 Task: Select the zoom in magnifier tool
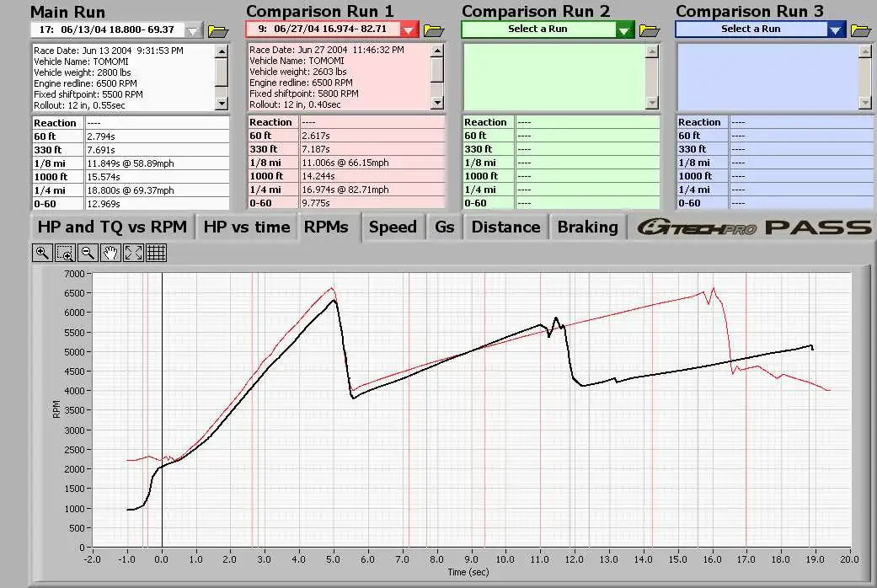tap(42, 252)
